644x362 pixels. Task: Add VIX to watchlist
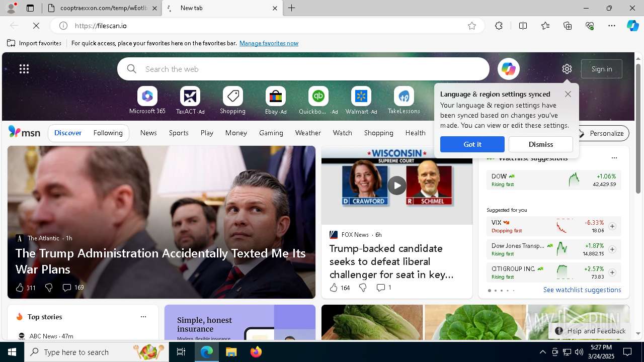point(612,226)
